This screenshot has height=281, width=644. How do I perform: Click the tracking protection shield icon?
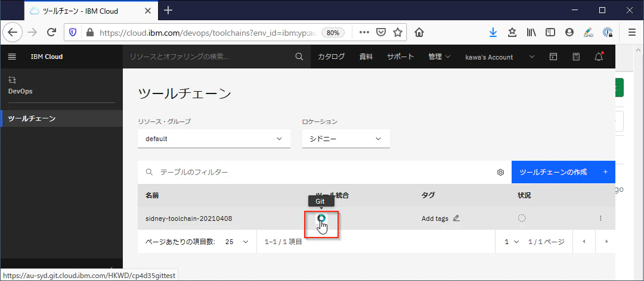coord(73,32)
